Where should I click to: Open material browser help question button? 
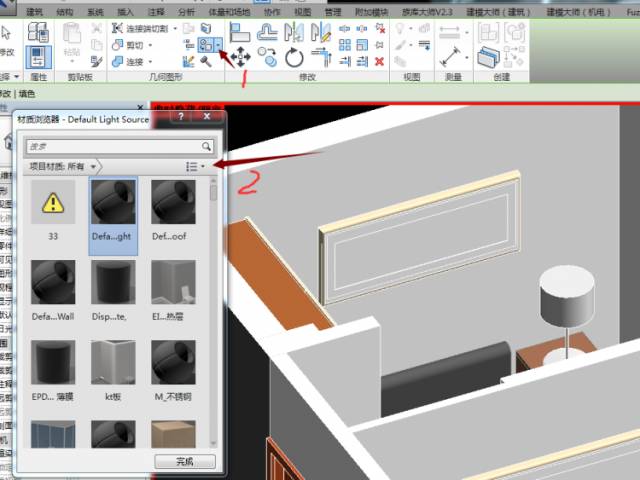pos(181,116)
